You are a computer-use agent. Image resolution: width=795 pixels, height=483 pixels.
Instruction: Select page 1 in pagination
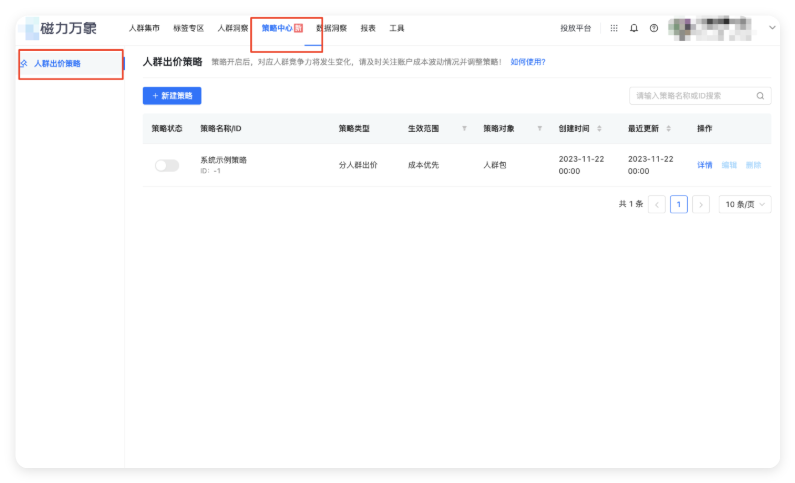[678, 204]
